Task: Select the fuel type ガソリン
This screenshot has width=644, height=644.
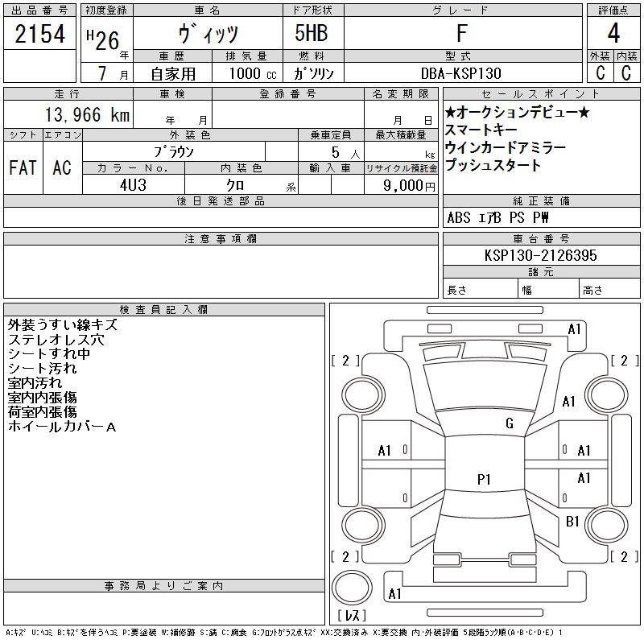Action: click(x=313, y=73)
